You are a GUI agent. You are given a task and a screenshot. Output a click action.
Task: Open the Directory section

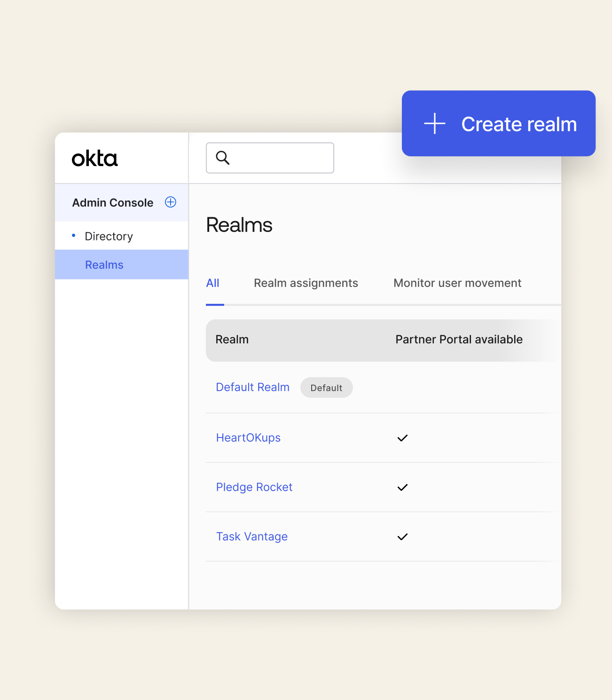tap(109, 236)
